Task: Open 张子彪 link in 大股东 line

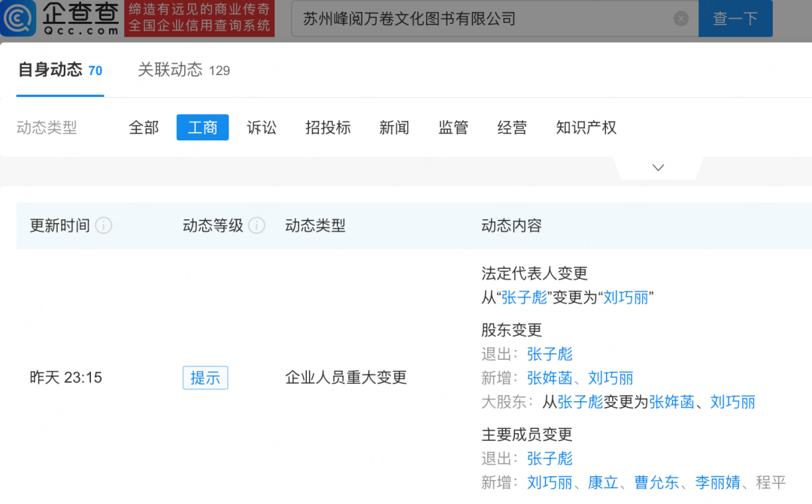Action: pos(580,402)
